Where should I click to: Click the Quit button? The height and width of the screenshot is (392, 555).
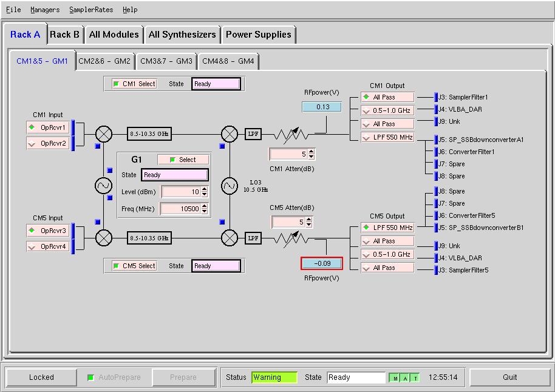(509, 377)
